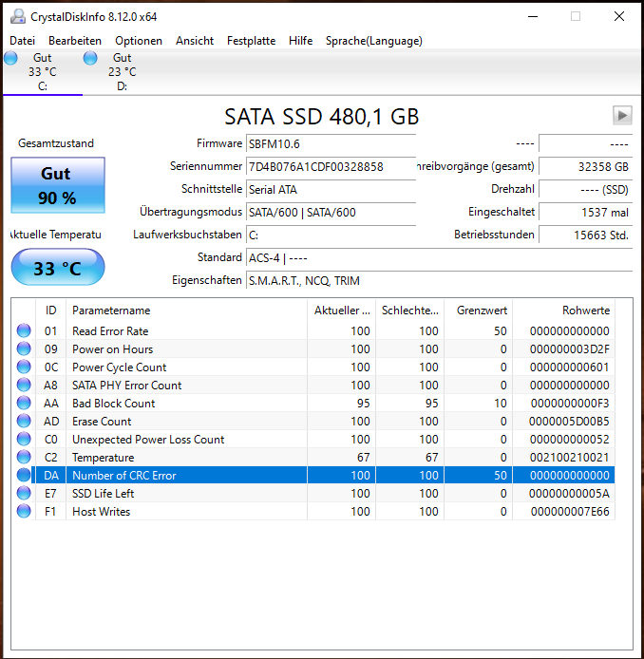Click the CrystalDiskInfo title bar icon
This screenshot has height=659, width=644.
17,16
